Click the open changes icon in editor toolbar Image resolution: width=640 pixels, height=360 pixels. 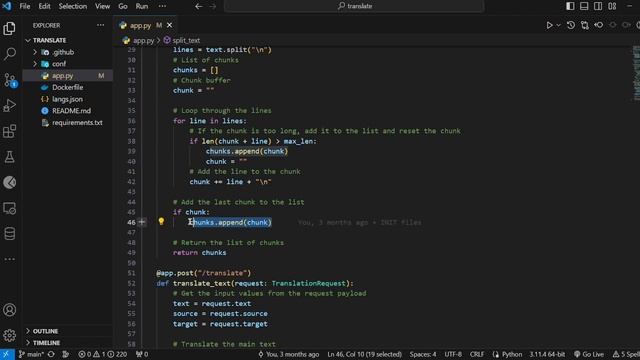pos(584,25)
